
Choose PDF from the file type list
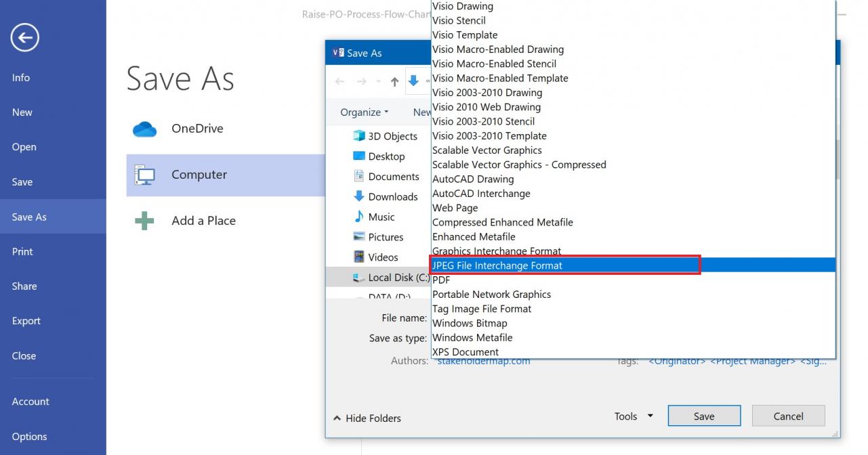pyautogui.click(x=441, y=279)
